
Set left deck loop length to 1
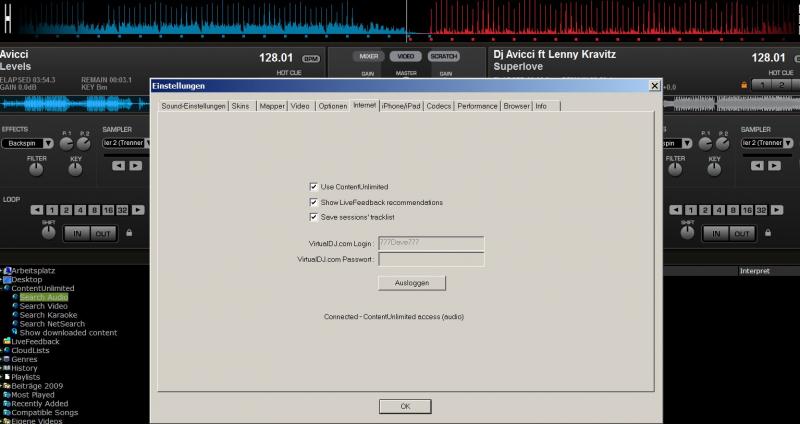pyautogui.click(x=52, y=210)
